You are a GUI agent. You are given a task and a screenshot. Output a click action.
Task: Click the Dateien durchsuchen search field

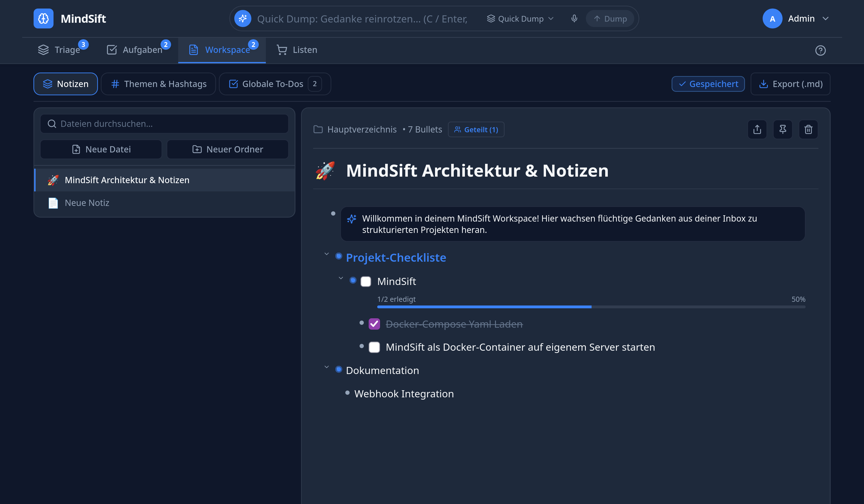pos(164,124)
